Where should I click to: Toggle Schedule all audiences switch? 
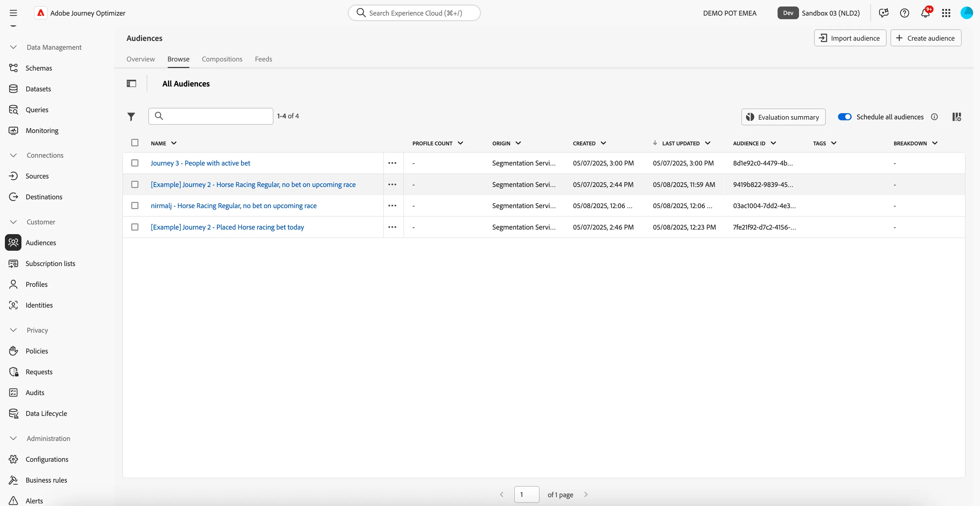(x=845, y=117)
